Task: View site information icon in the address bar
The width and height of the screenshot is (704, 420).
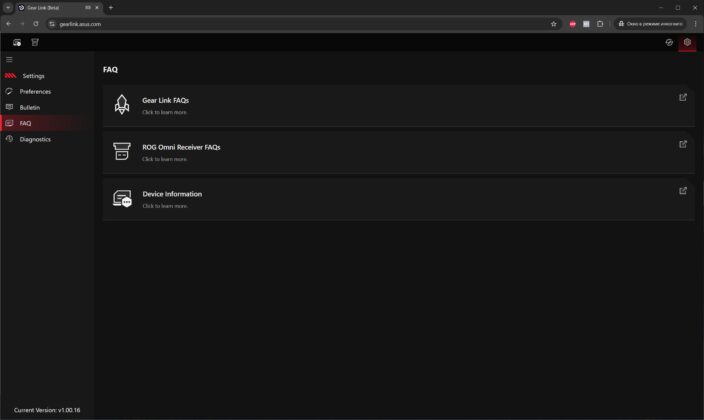Action: point(52,24)
